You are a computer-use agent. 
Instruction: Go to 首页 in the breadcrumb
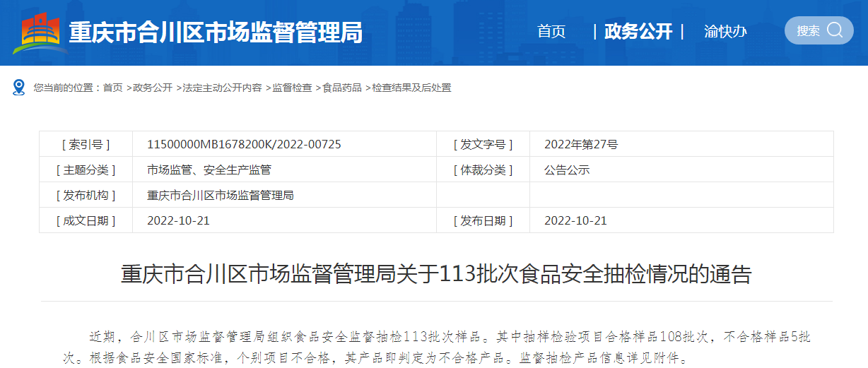[112, 88]
